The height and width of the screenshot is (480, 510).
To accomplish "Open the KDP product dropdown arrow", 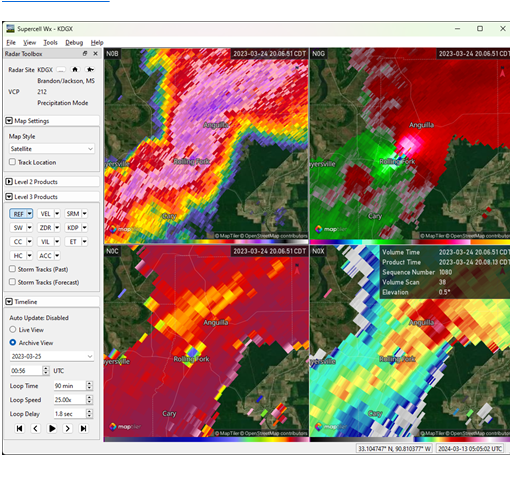I will click(85, 228).
